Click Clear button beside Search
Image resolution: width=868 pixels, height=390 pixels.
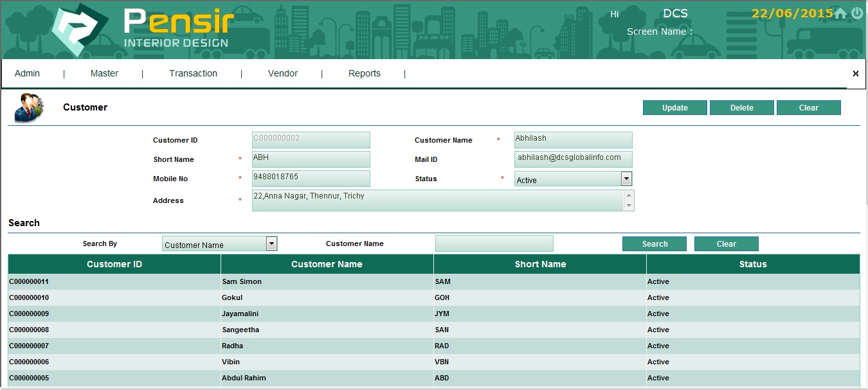(x=726, y=244)
